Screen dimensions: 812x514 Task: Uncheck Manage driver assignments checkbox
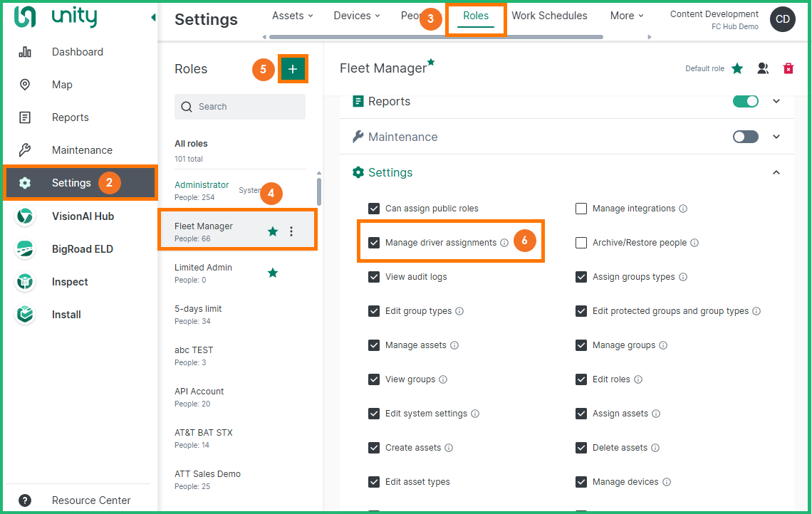374,243
